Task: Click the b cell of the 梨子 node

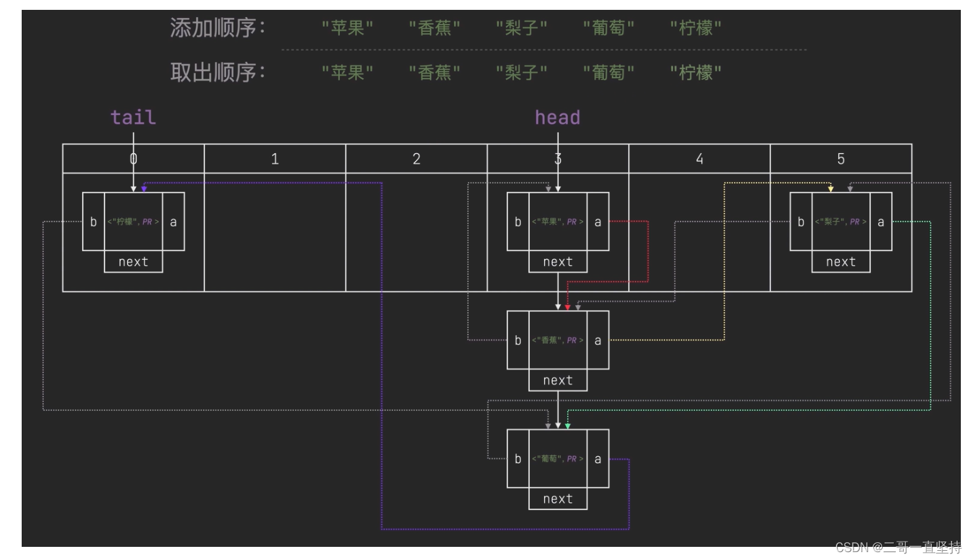Action: 801,222
